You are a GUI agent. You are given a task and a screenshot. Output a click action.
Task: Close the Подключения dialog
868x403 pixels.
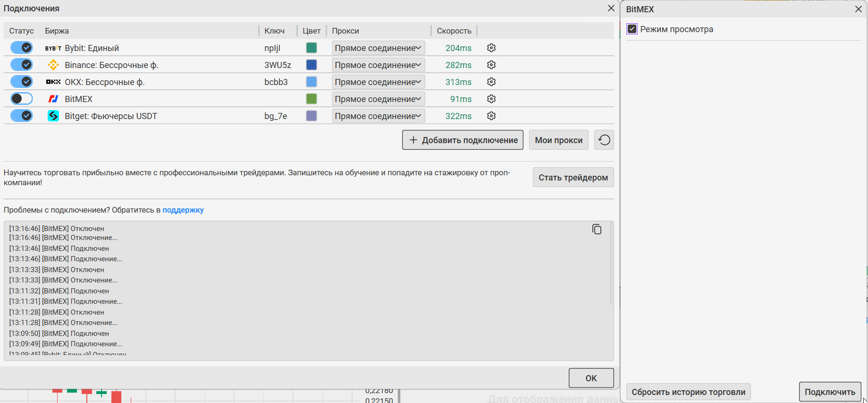tap(611, 9)
